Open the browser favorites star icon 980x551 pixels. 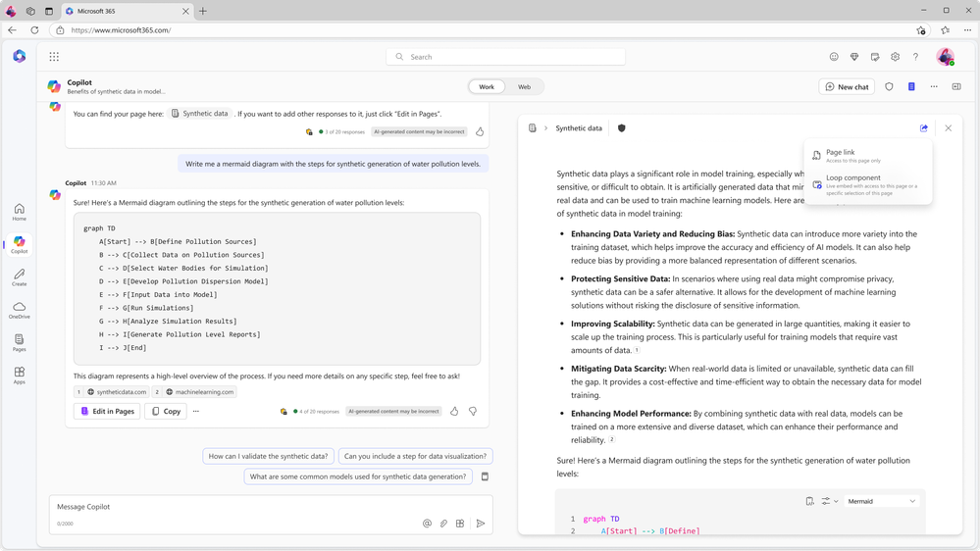click(x=945, y=30)
